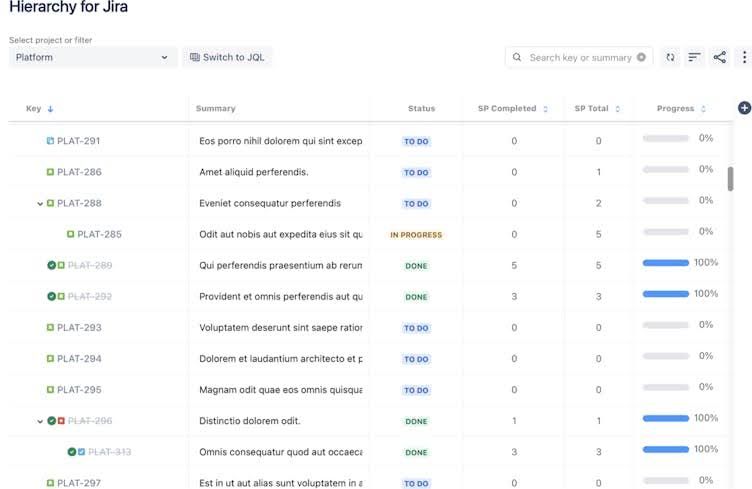Open the sort options icon
The height and width of the screenshot is (489, 752).
pyautogui.click(x=694, y=58)
